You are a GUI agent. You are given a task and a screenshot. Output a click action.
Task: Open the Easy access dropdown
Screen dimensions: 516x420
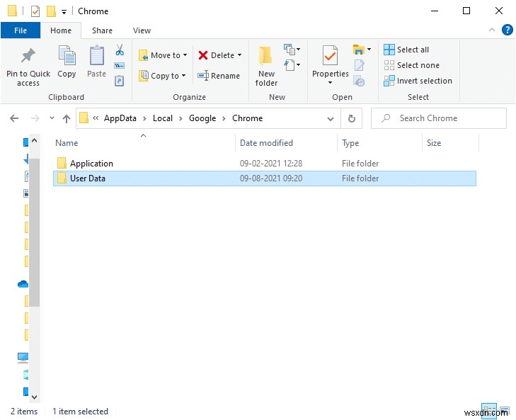tap(292, 65)
